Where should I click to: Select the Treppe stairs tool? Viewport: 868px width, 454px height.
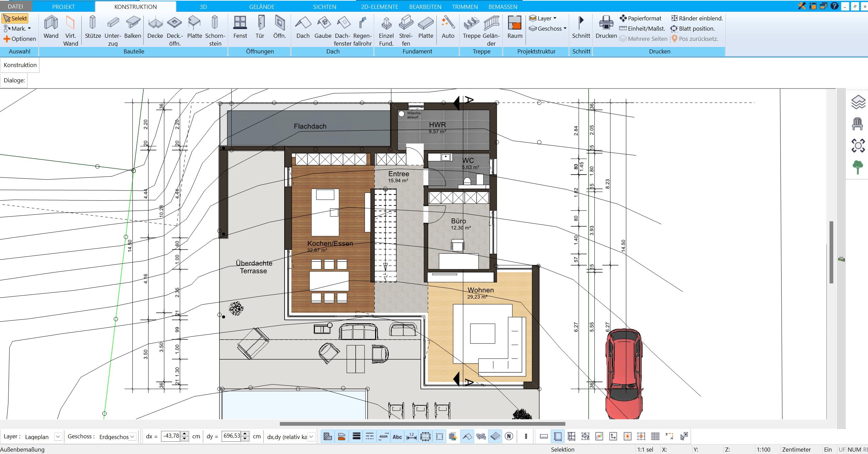coord(471,27)
